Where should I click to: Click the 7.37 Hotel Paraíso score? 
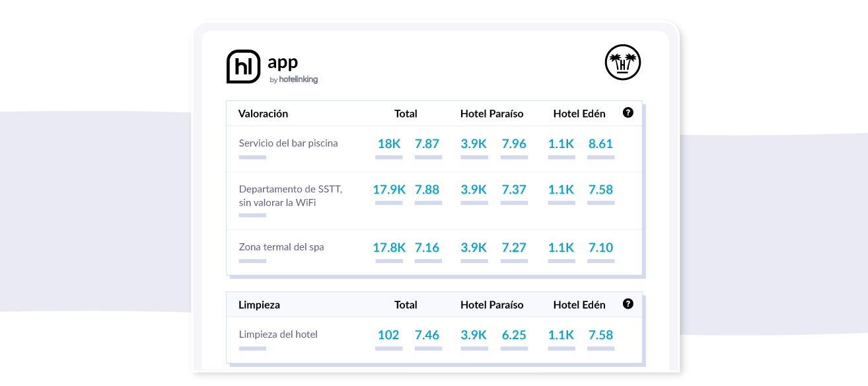[514, 190]
